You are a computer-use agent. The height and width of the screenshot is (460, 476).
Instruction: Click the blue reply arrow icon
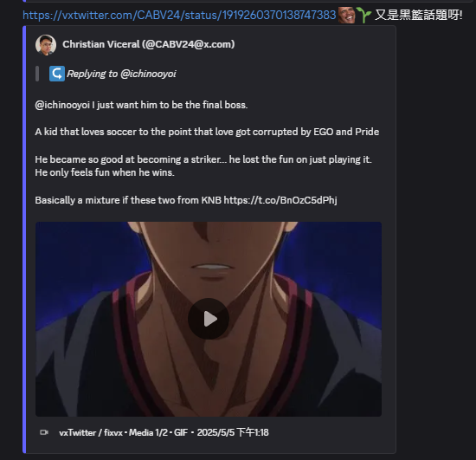[57, 74]
